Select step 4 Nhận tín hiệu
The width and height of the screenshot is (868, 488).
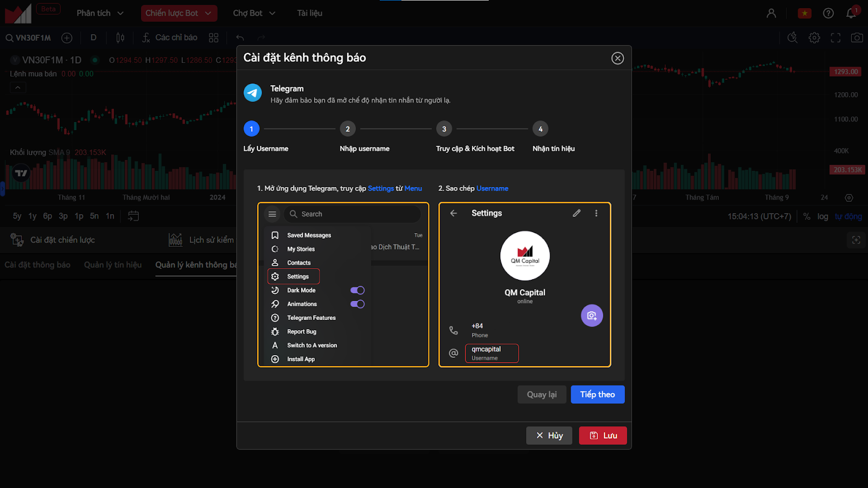click(540, 129)
